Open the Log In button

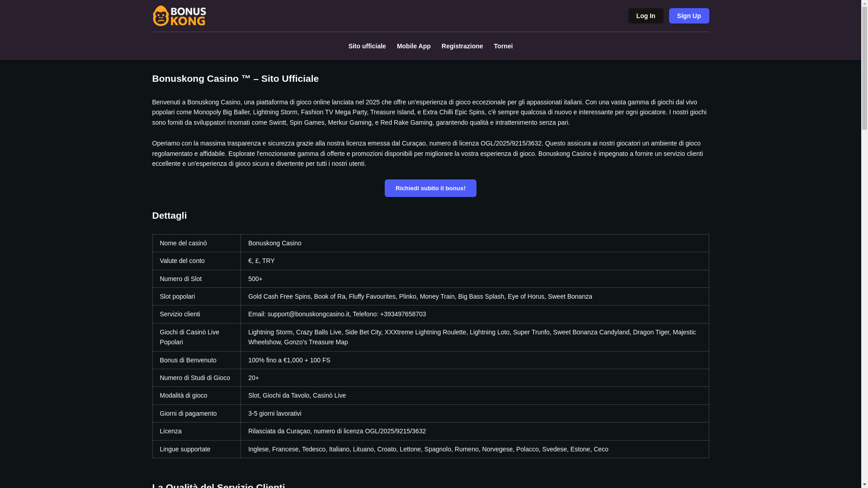click(x=646, y=16)
